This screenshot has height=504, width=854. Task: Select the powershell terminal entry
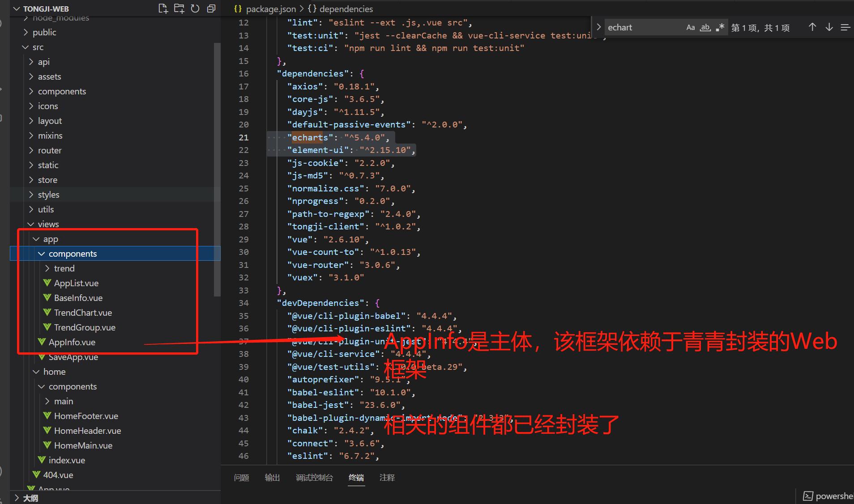tap(828, 496)
